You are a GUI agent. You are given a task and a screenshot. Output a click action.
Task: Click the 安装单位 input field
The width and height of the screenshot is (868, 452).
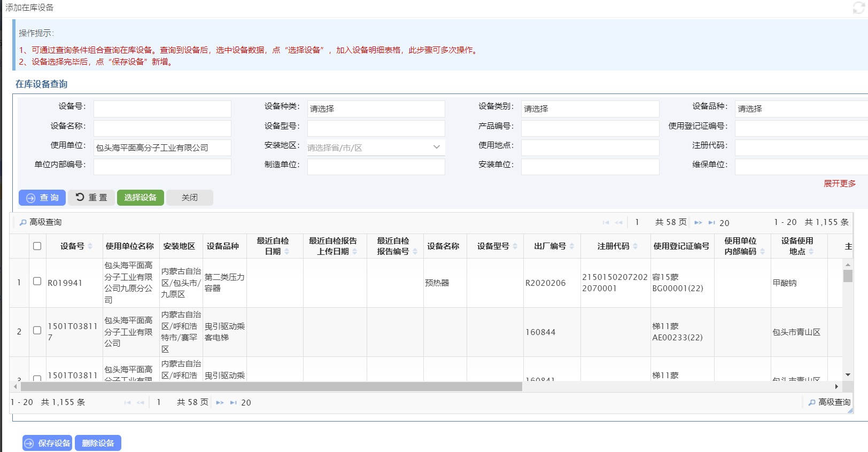pyautogui.click(x=590, y=167)
